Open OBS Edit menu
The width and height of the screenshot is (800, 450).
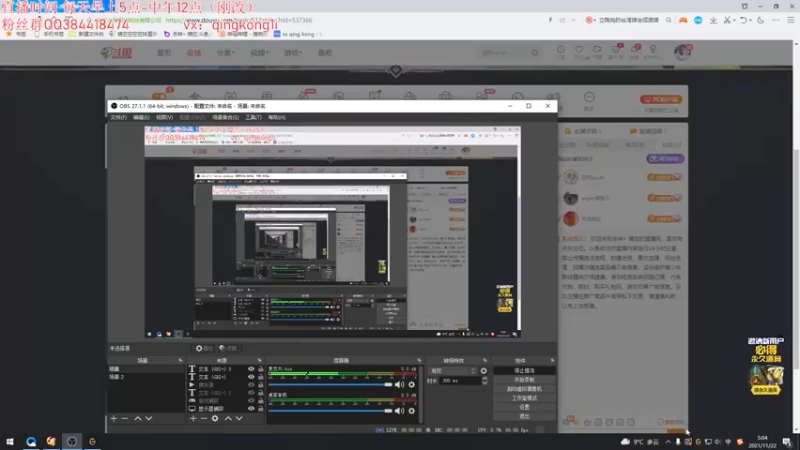pos(141,117)
